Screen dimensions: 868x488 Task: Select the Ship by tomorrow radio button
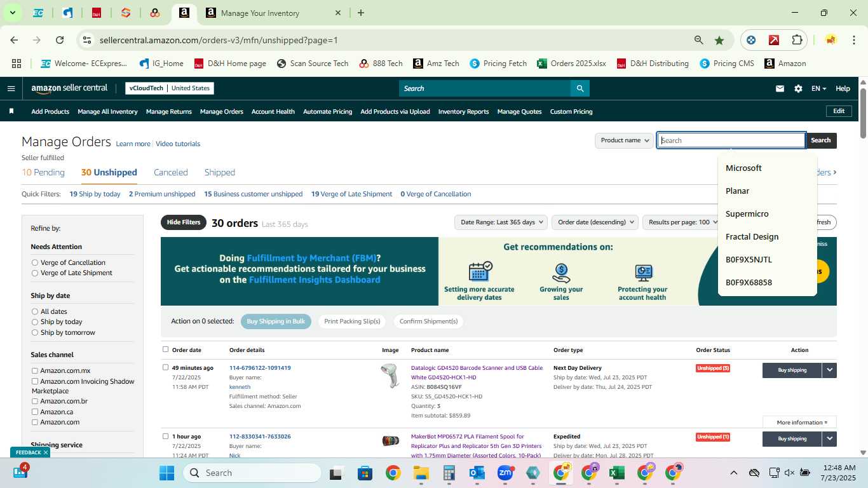pos(35,332)
